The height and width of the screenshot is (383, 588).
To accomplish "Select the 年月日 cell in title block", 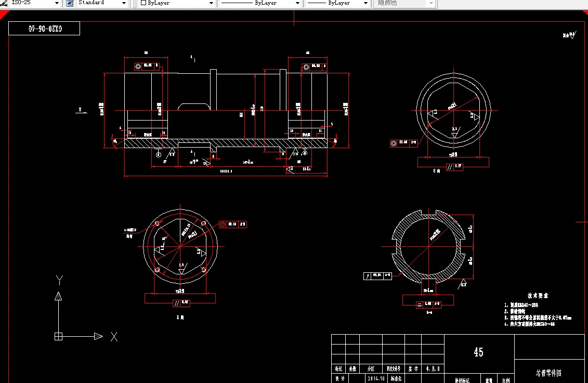I will click(433, 369).
